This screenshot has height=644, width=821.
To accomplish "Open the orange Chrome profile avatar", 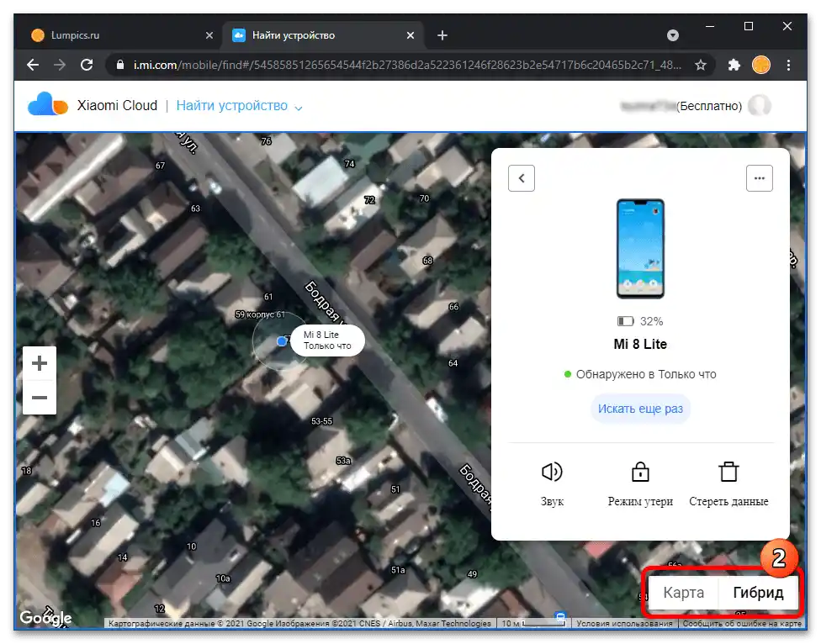I will point(760,65).
